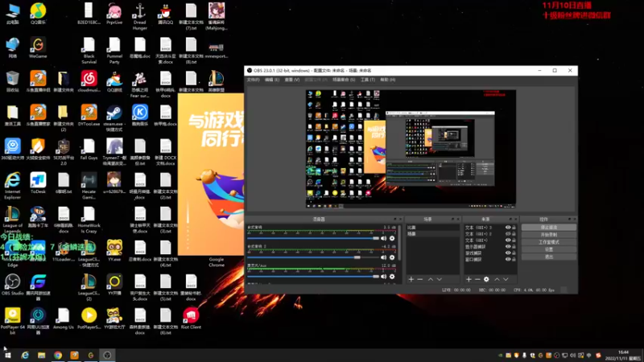Pop out the Mixer (混音器) dock
The height and width of the screenshot is (362, 644).
pyautogui.click(x=395, y=219)
